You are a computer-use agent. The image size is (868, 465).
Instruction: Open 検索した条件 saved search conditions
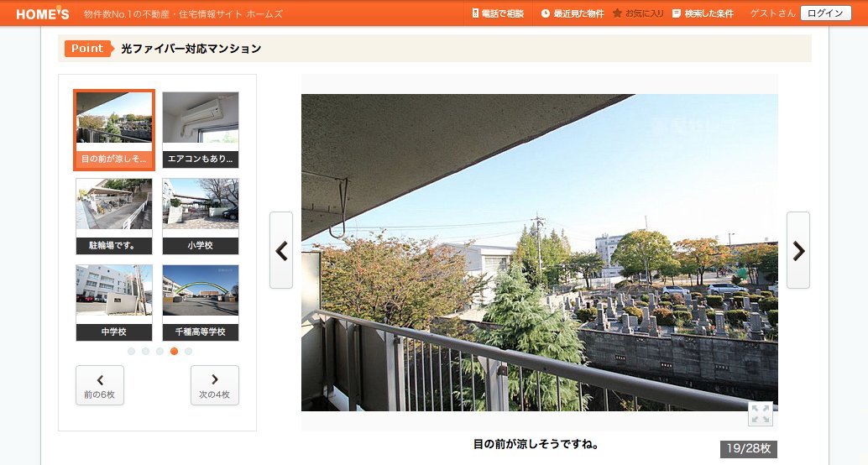tap(703, 13)
